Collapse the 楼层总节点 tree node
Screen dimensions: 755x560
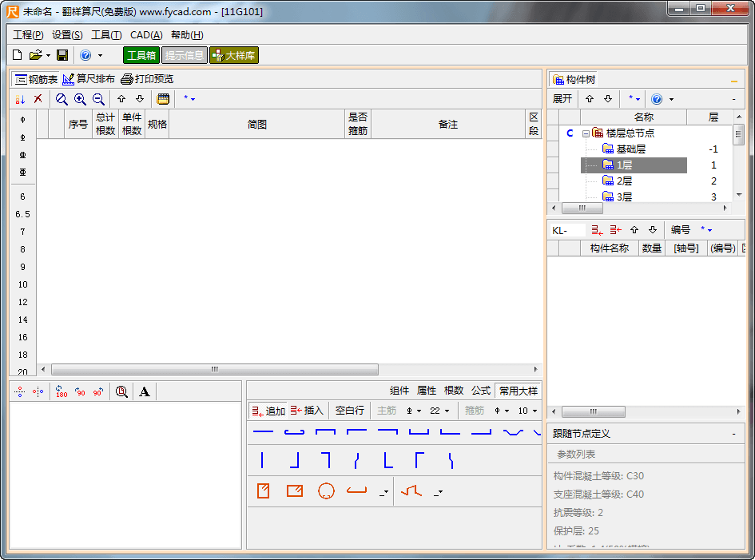pos(586,133)
